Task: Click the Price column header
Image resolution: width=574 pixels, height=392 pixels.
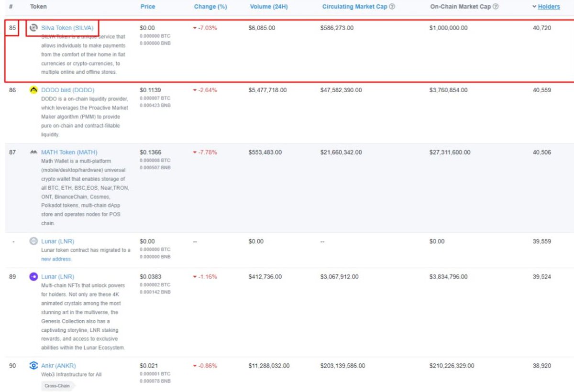Action: pyautogui.click(x=148, y=7)
